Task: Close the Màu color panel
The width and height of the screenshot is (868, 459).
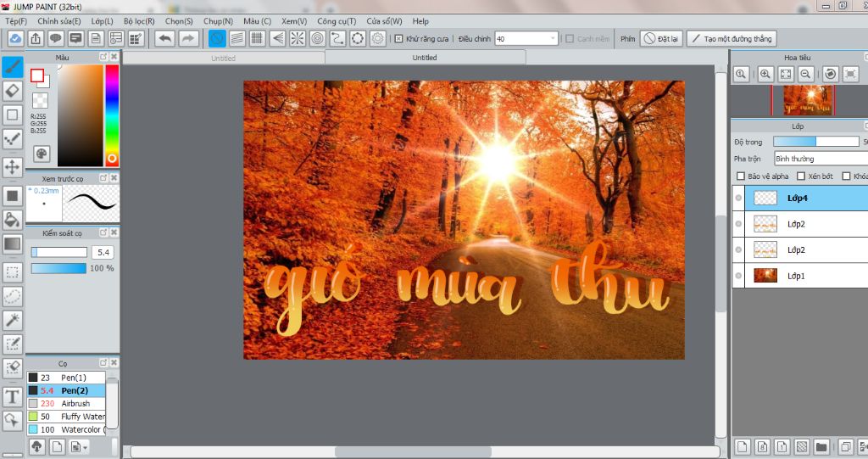Action: (114, 57)
